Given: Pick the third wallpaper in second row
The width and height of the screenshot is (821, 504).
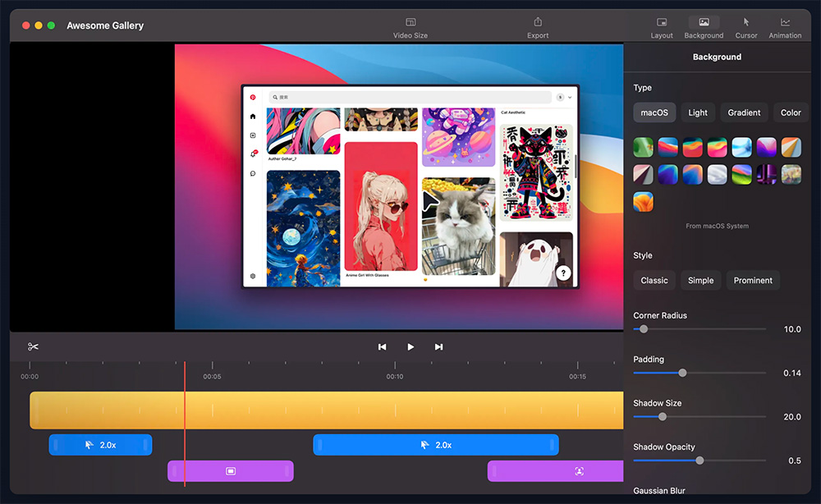Looking at the screenshot, I should pos(692,175).
